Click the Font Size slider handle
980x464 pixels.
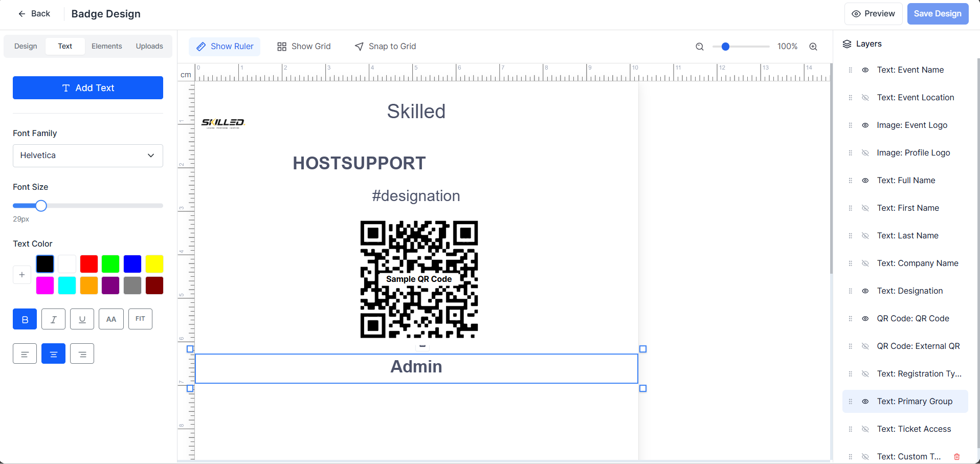pyautogui.click(x=41, y=206)
